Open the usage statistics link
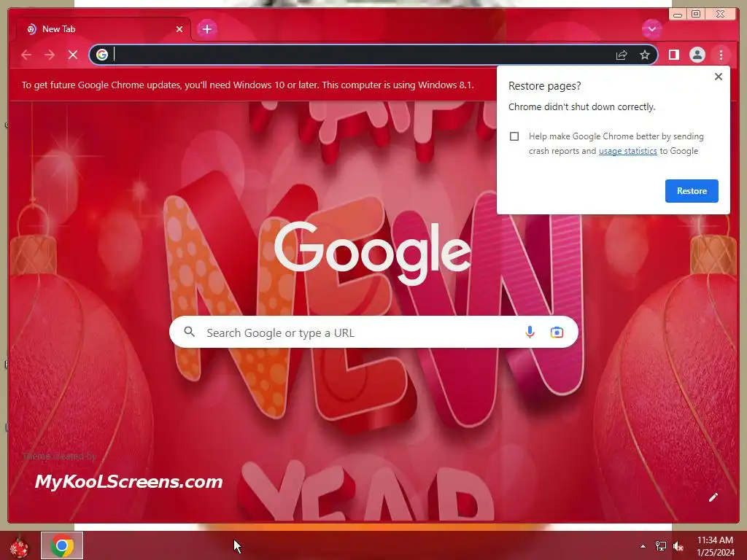Image resolution: width=747 pixels, height=560 pixels. pyautogui.click(x=627, y=151)
